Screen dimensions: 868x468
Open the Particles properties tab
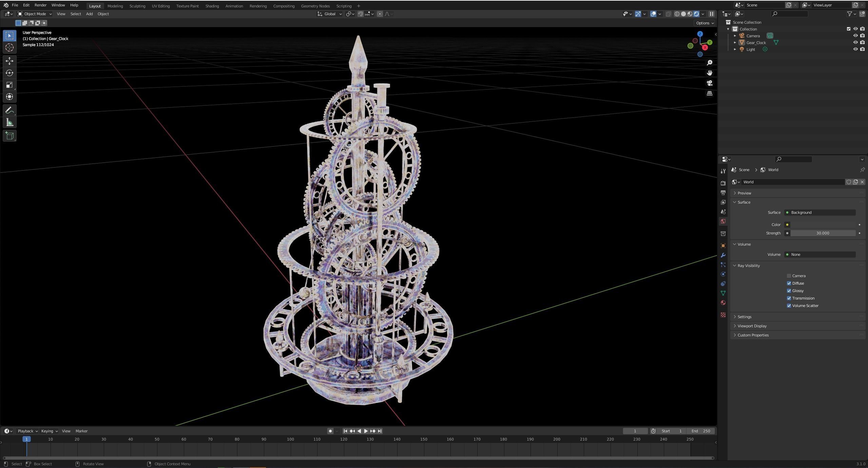click(x=723, y=265)
